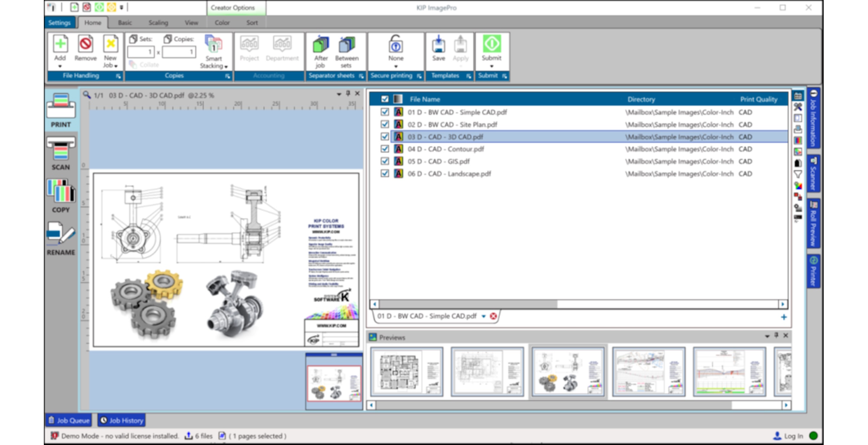Click the Sets count input field
This screenshot has width=868, height=445.
(141, 52)
